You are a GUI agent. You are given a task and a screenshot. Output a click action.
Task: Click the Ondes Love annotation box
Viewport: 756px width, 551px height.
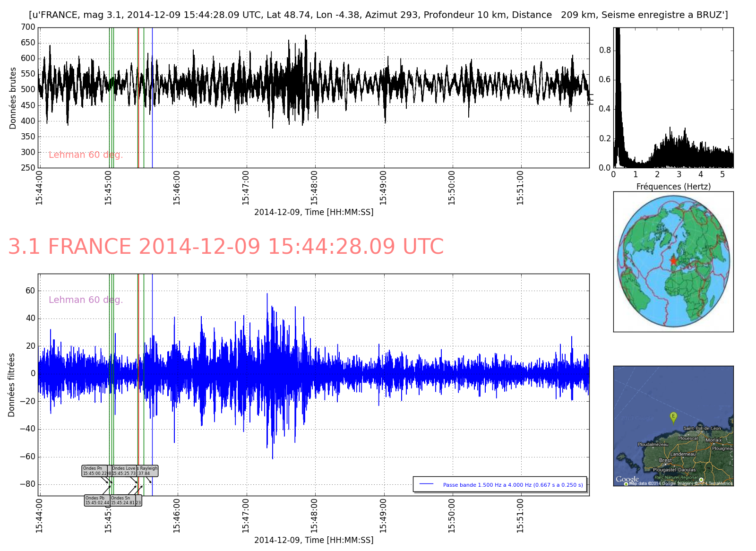coord(124,471)
